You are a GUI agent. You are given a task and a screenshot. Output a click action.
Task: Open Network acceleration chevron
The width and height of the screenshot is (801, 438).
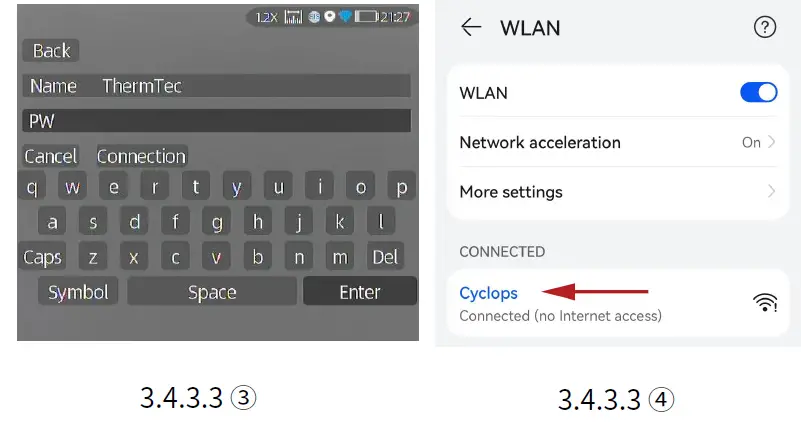coord(771,142)
